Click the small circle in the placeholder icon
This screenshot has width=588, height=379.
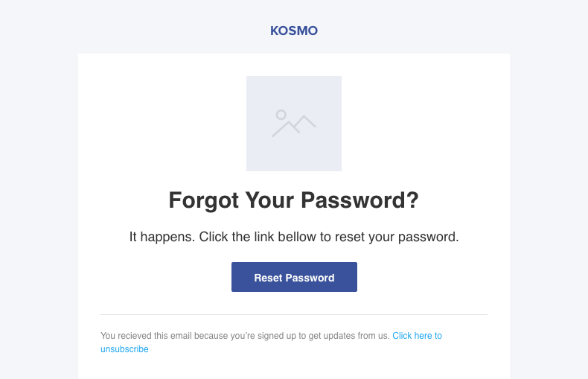tap(281, 115)
